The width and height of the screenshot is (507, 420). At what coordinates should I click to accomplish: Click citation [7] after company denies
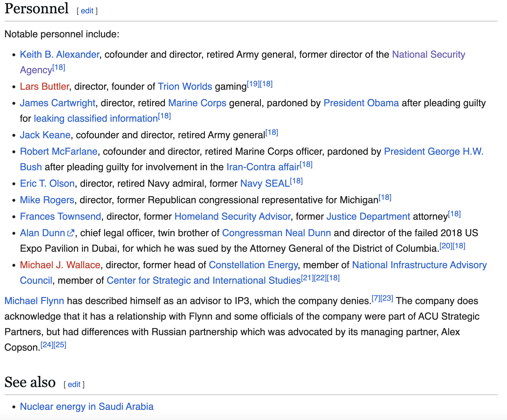click(x=376, y=298)
